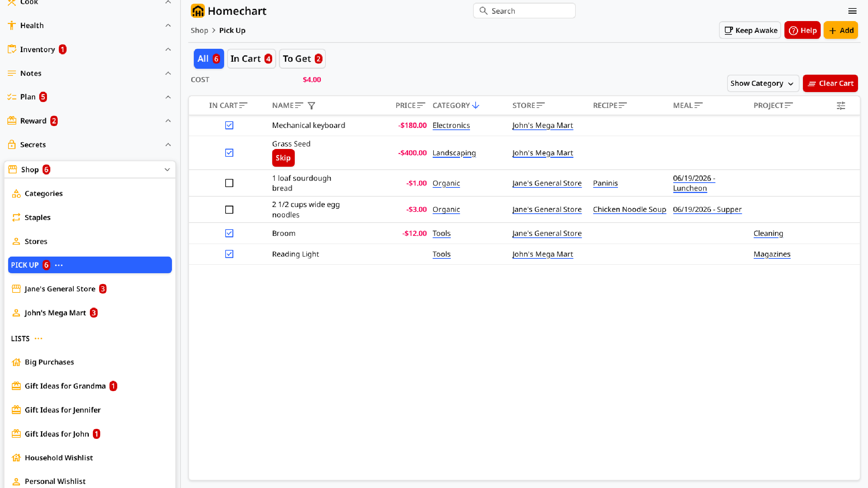Check the sourdough bread in cart box
Image resolution: width=868 pixels, height=488 pixels.
[x=229, y=183]
